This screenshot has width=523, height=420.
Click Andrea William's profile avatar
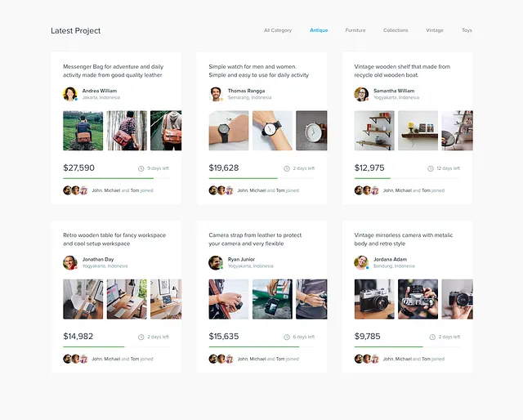click(70, 94)
